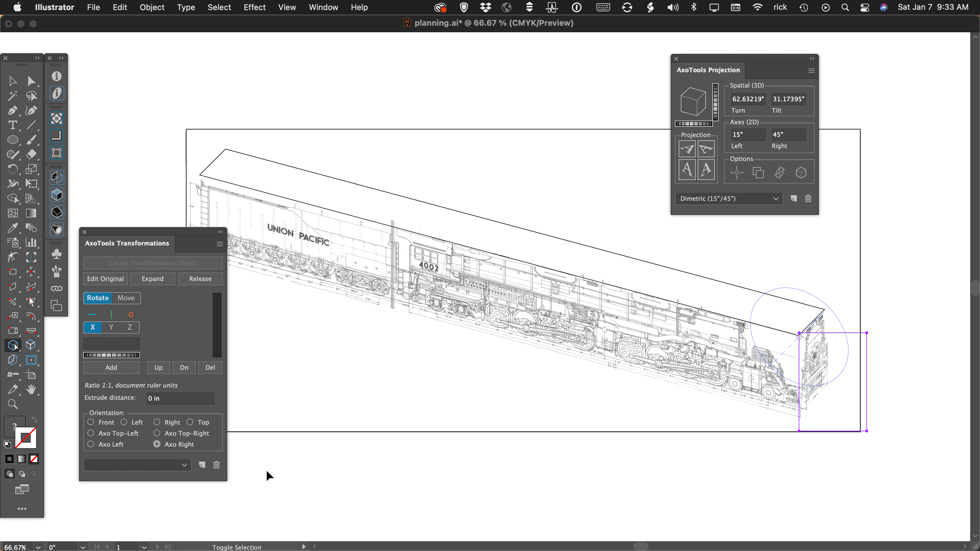Click the clubs symbol tool icon
Viewport: 980px width, 551px height.
coord(57,254)
